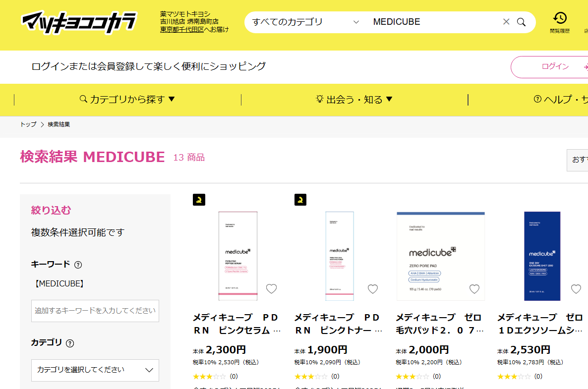Click the 絞り込む filter heading
Image resolution: width=588 pixels, height=389 pixels.
(51, 210)
